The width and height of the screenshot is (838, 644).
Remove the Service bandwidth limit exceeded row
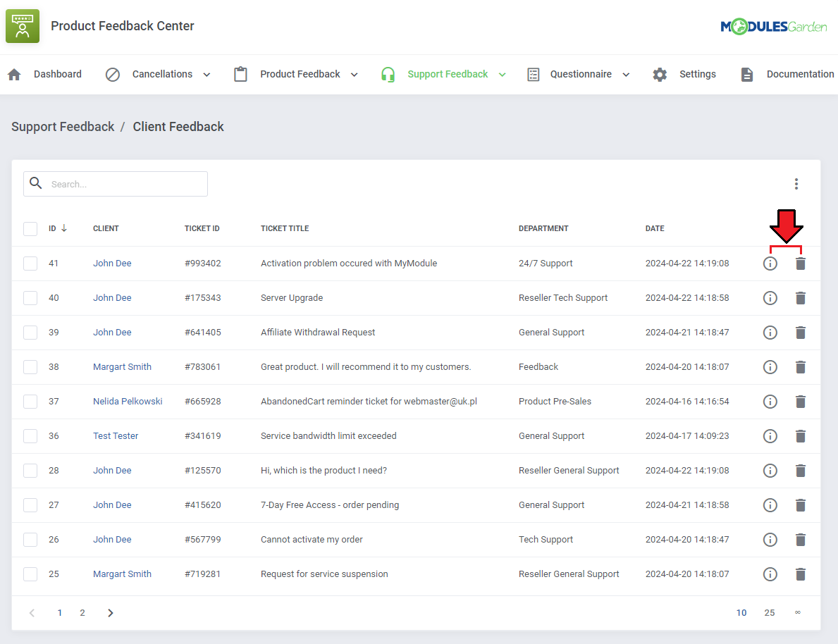[800, 436]
